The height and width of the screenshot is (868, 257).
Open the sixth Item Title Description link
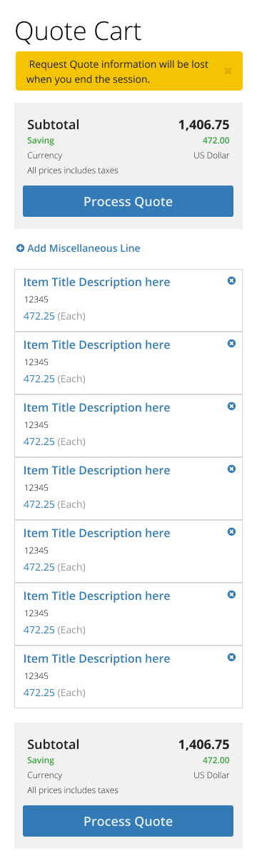(96, 596)
